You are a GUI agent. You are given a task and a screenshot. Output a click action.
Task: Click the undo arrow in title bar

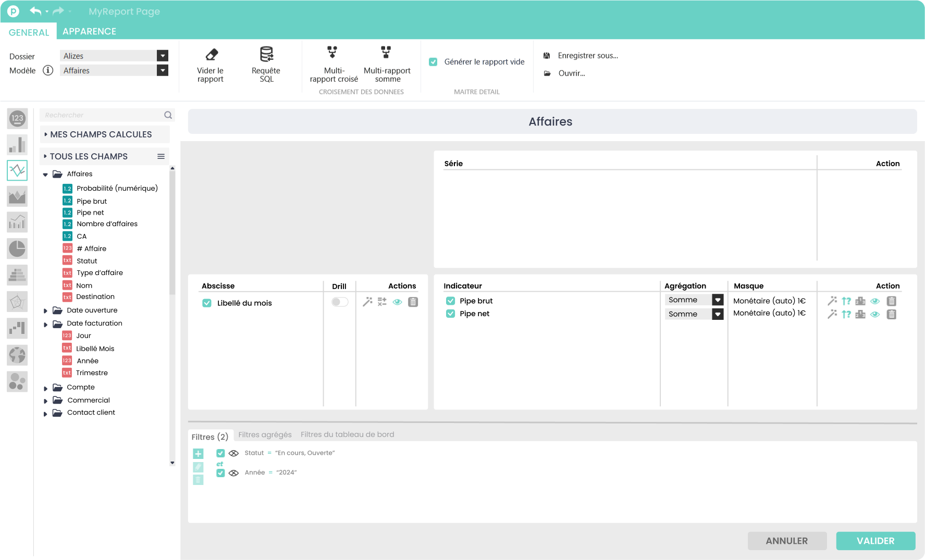coord(35,11)
